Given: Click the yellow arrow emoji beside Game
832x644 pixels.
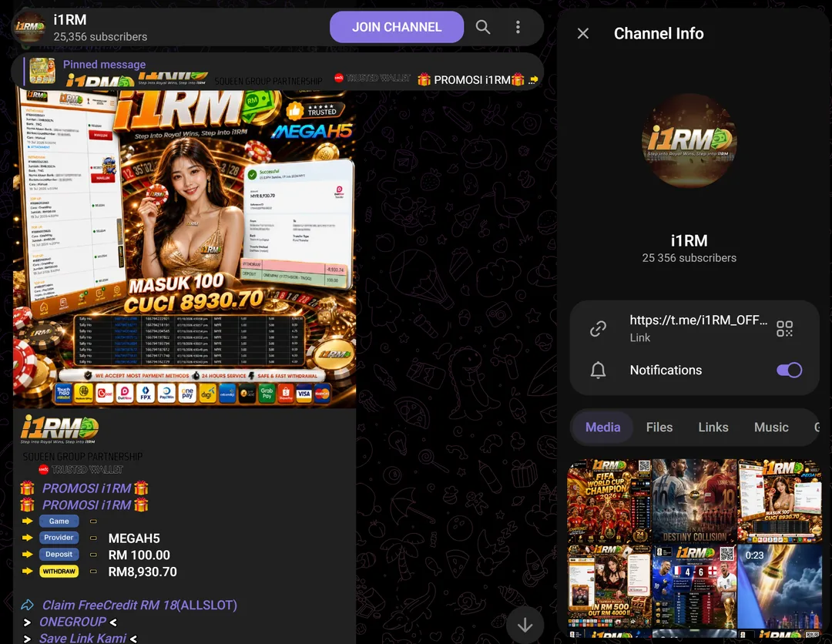Looking at the screenshot, I should click(27, 521).
